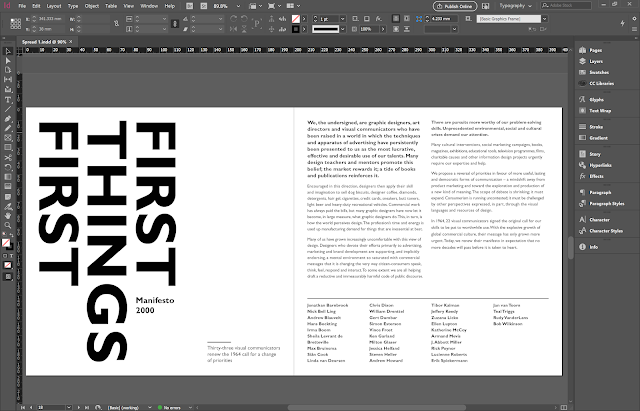640x411 pixels.
Task: Select the Hand tool
Action: pos(8,215)
